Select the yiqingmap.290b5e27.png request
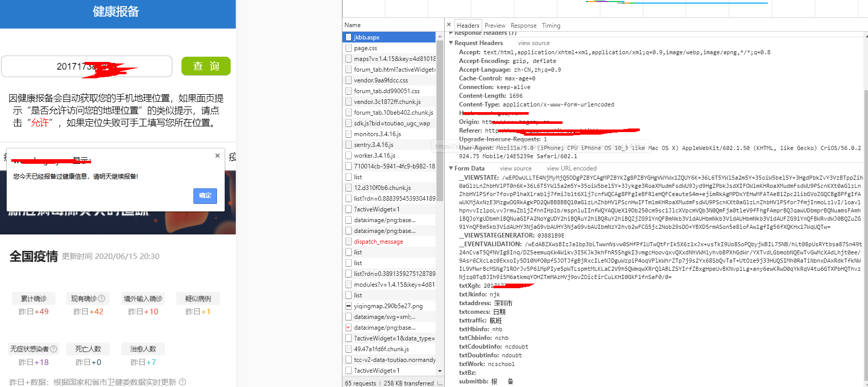Viewport: 868px width, 387px height. [x=389, y=306]
